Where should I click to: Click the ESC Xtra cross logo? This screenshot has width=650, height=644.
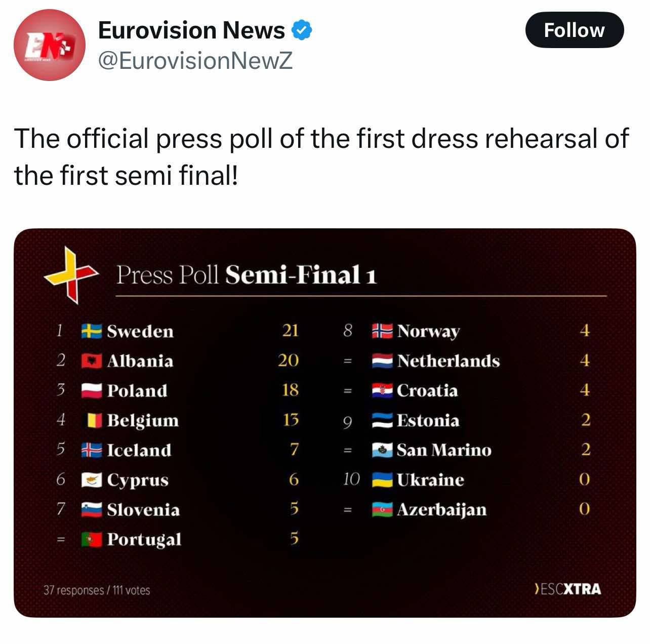pos(71,274)
